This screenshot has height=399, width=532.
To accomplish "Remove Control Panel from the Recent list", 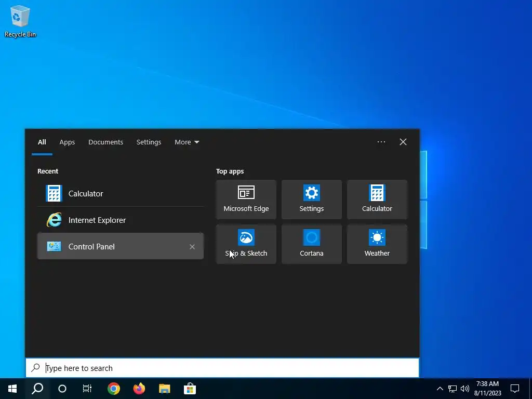I will (192, 247).
